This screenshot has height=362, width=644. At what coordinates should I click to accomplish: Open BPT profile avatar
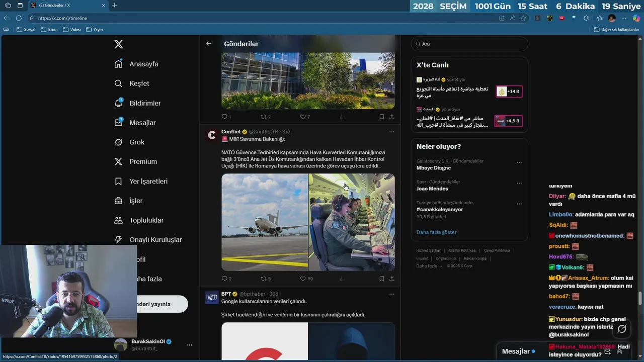212,297
